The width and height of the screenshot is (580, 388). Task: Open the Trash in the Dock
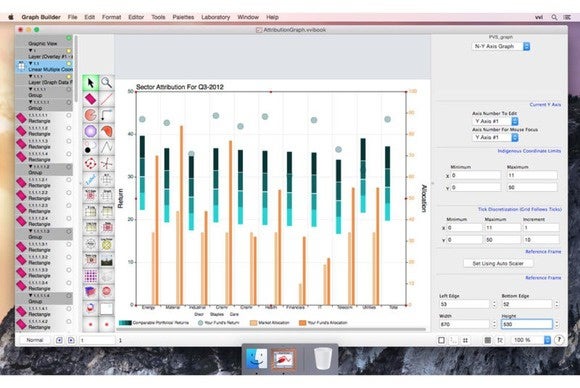tap(323, 358)
